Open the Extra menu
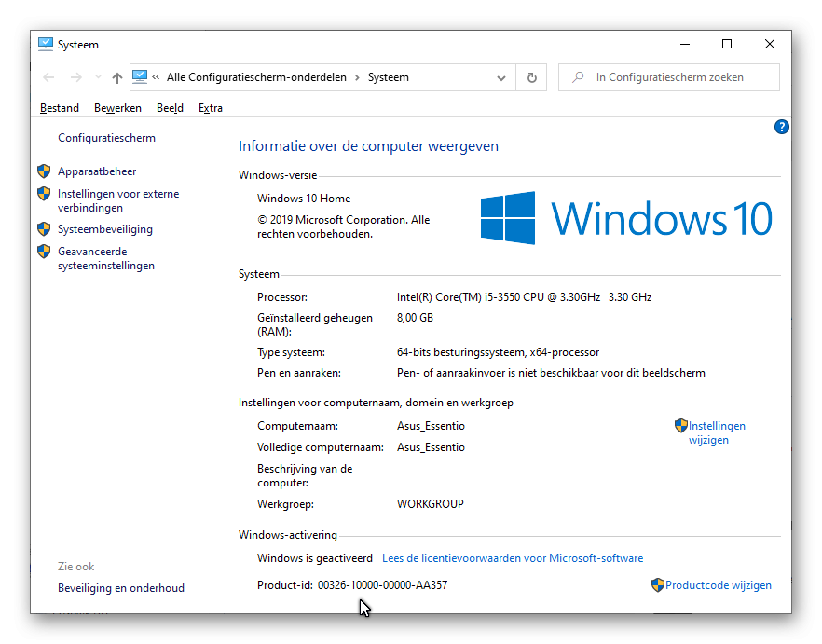This screenshot has height=644, width=822. [x=211, y=108]
